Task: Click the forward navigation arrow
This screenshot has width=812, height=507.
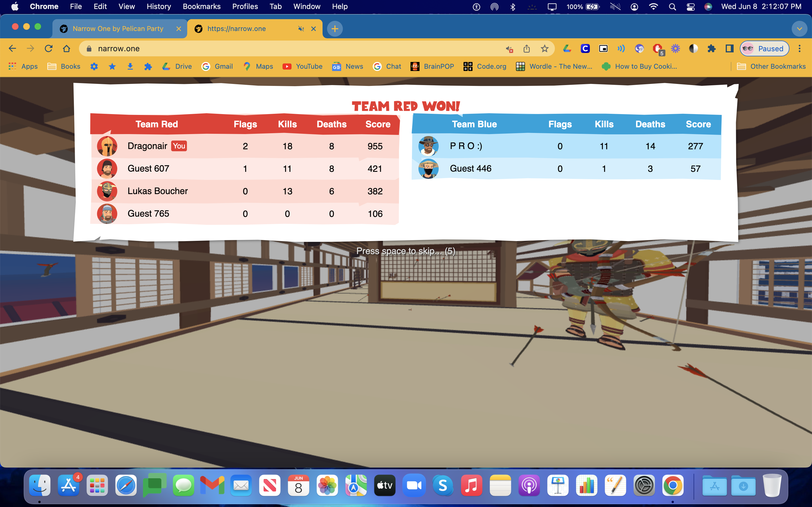Action: tap(30, 48)
